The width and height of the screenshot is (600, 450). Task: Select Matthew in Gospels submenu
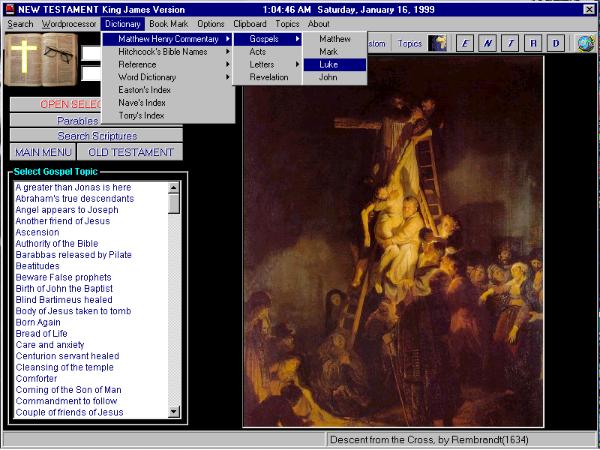coord(335,39)
